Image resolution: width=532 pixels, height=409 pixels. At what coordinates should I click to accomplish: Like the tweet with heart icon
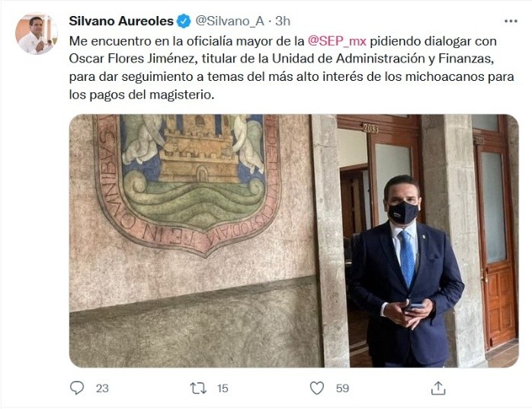(x=317, y=388)
